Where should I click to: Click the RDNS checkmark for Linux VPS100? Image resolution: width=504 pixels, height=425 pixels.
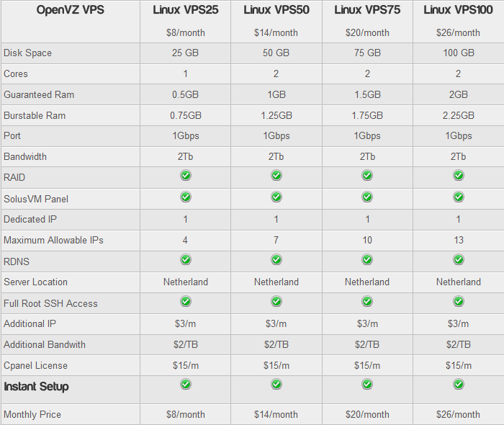tap(458, 259)
